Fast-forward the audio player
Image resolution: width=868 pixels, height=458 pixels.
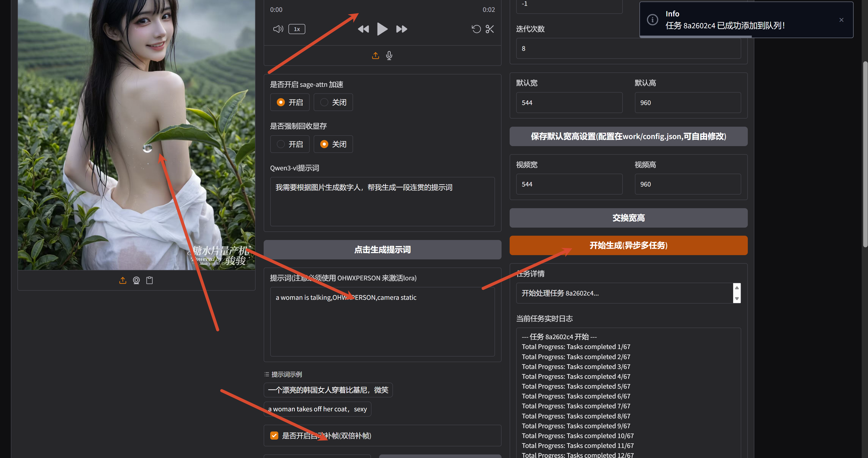[401, 29]
